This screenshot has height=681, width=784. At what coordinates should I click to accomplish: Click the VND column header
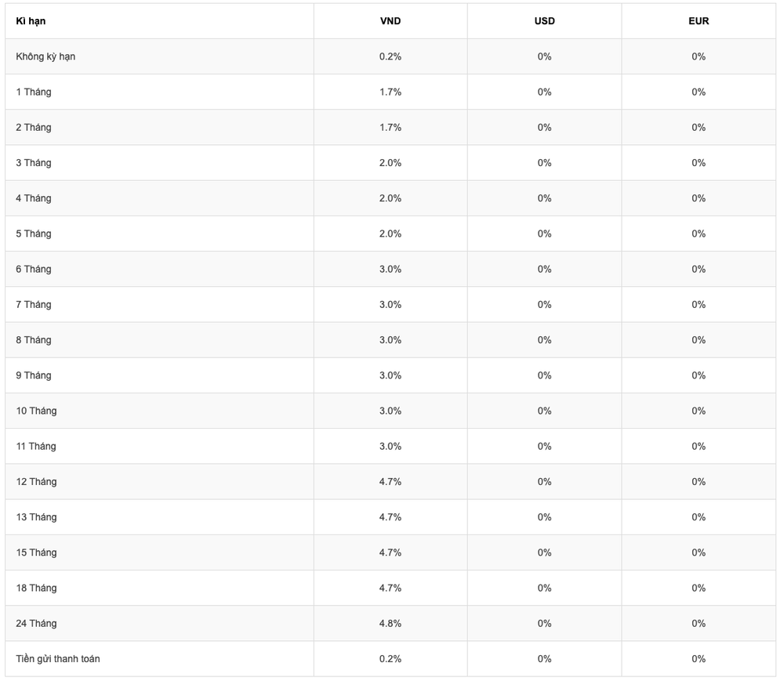(390, 21)
